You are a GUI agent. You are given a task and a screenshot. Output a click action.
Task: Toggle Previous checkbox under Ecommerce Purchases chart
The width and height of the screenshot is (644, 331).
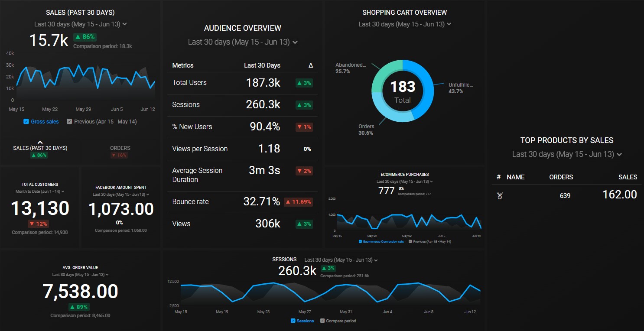[x=410, y=242]
